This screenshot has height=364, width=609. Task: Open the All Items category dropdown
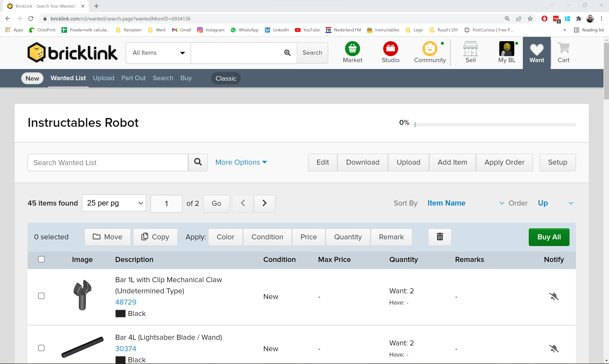(158, 53)
